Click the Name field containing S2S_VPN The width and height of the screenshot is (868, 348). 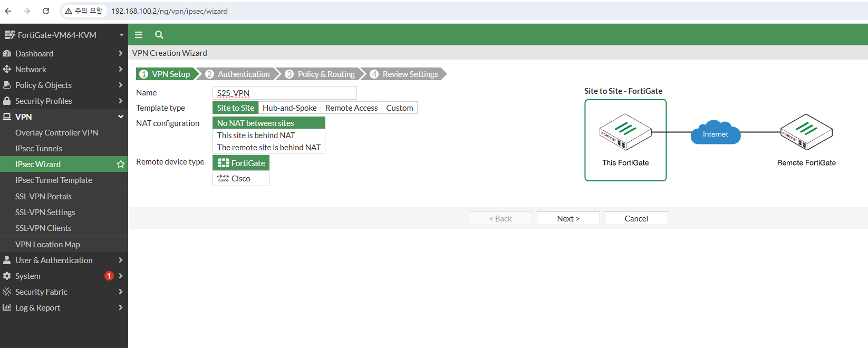[x=285, y=93]
